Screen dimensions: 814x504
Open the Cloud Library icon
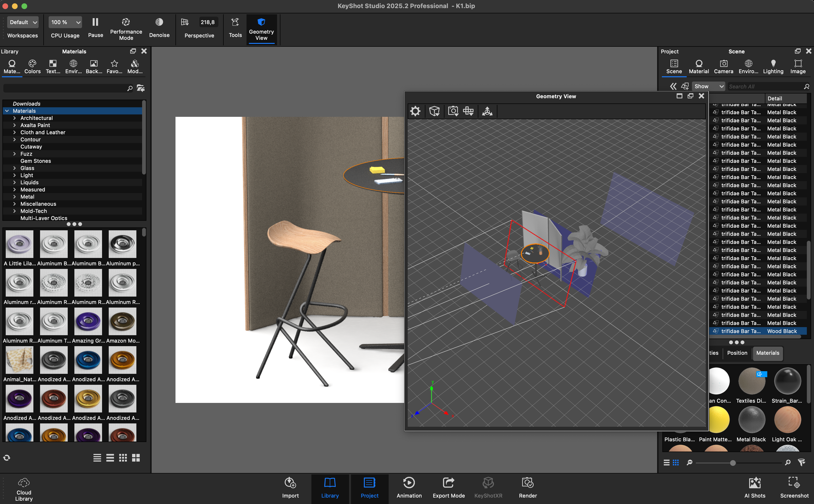24,483
